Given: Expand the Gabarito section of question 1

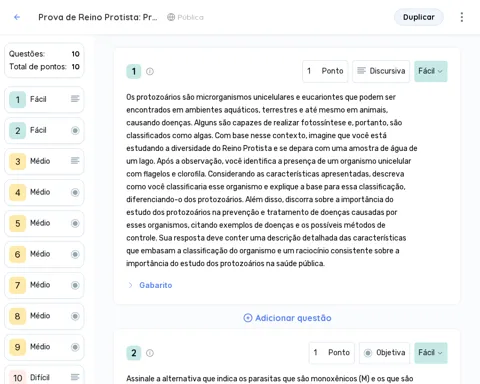Looking at the screenshot, I should point(130,285).
